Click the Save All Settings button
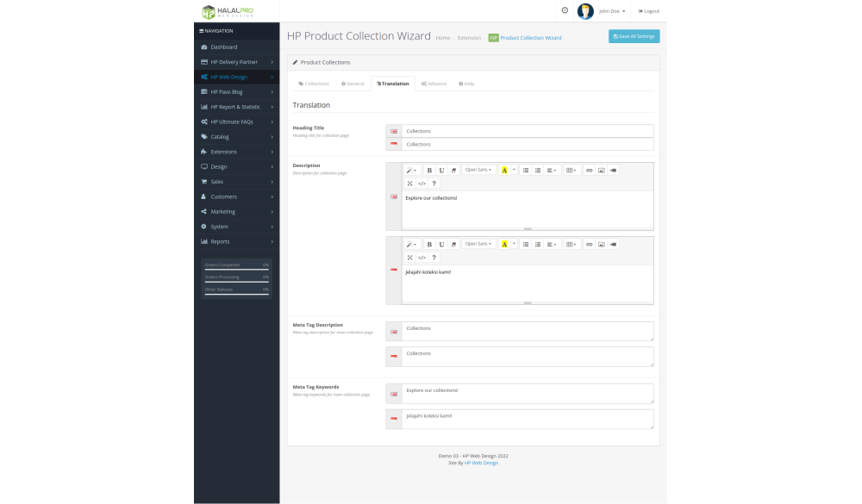 [634, 36]
